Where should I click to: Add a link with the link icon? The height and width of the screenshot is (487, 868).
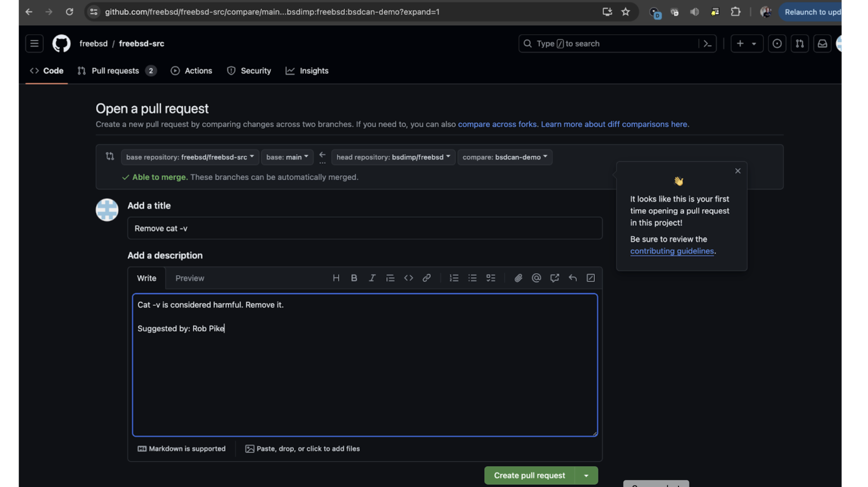coord(426,278)
